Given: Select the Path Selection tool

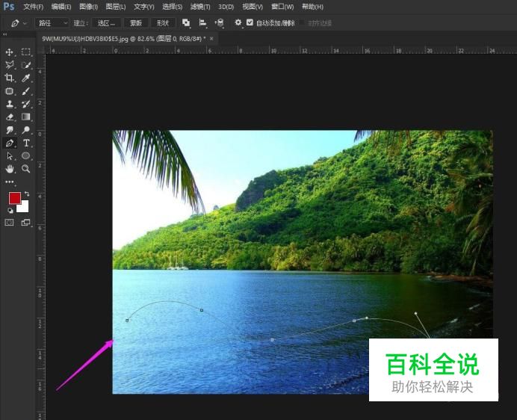Looking at the screenshot, I should (9, 155).
